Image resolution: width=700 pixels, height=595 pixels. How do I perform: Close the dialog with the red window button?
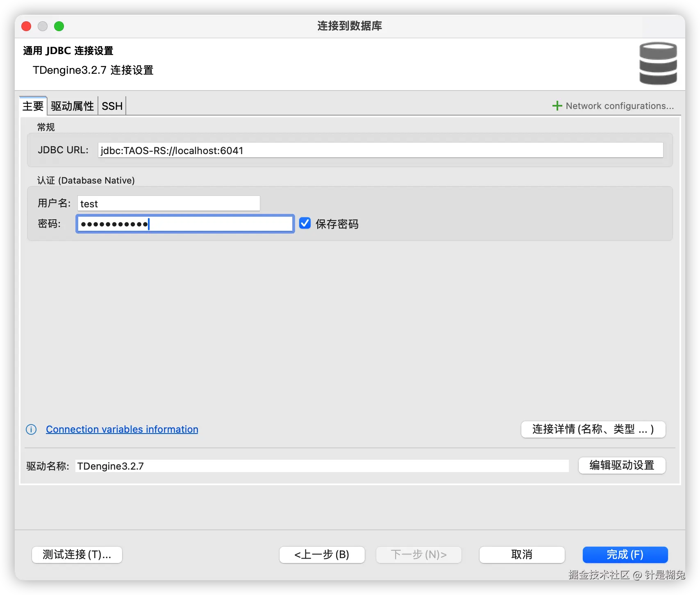tap(26, 26)
